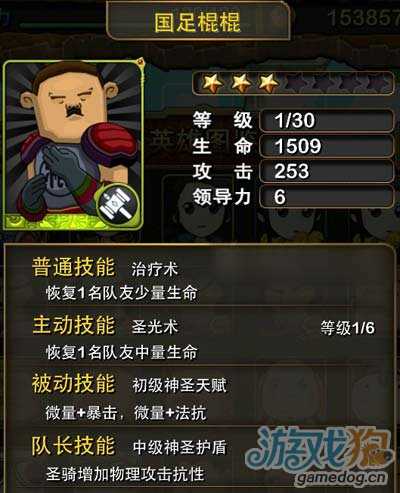Tap the 初级神圣天赋 passive skill name

pyautogui.click(x=179, y=386)
